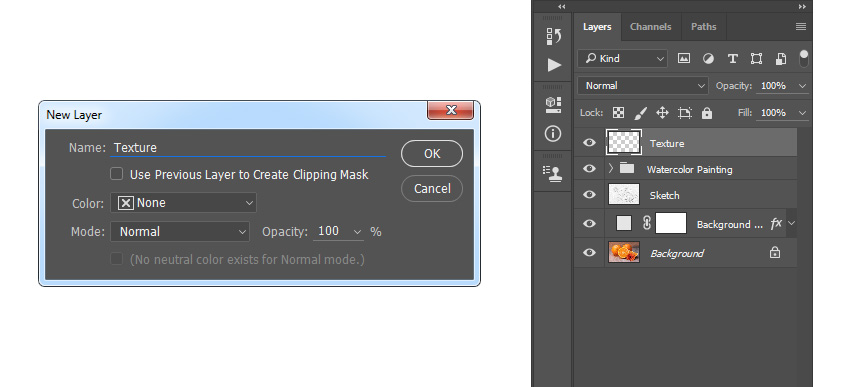Open the Clone Source stamp icon
This screenshot has width=850, height=387.
click(x=553, y=173)
